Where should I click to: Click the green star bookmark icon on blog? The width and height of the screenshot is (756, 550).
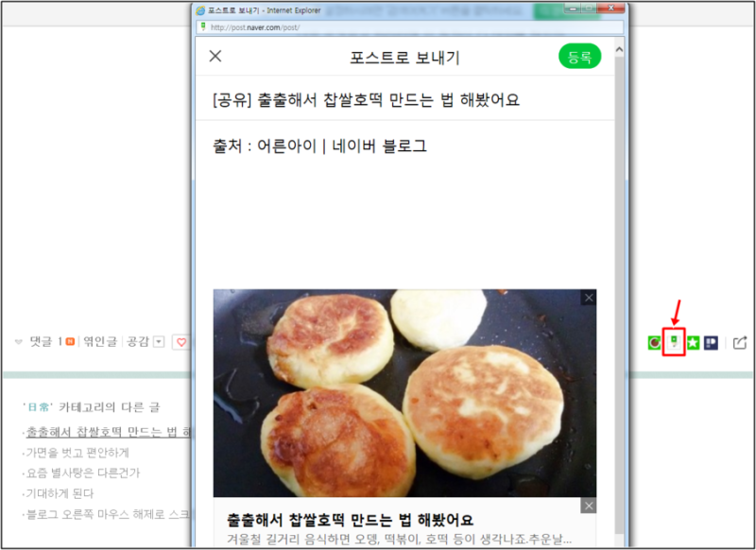coord(693,343)
